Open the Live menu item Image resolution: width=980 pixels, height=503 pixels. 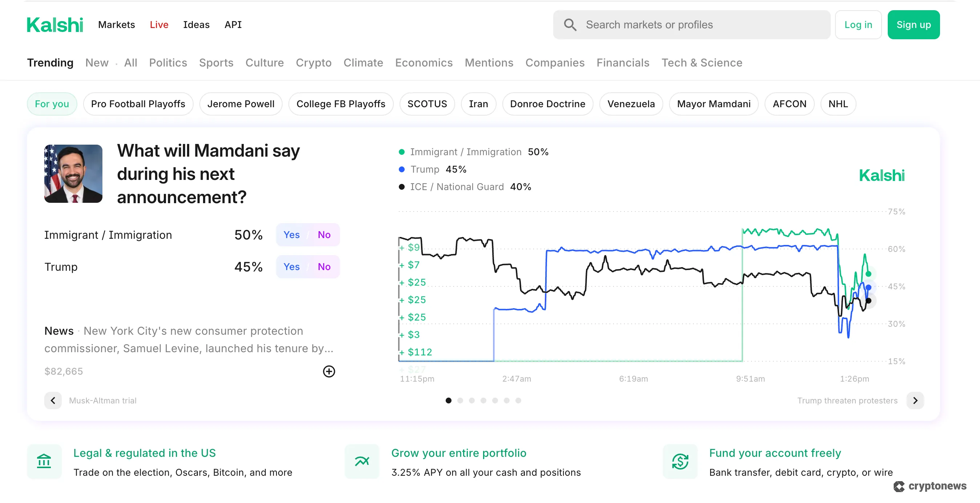coord(159,25)
